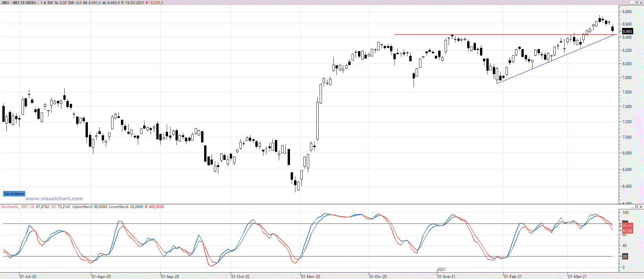Minimize the Stochastic indicator pane
Viewport: 644px width, 279px height.
click(632, 207)
